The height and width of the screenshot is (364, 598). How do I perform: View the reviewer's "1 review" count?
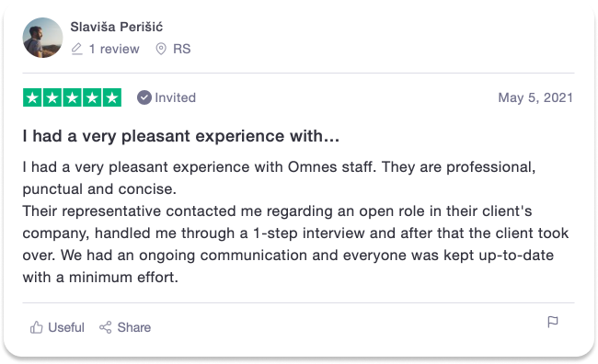click(114, 49)
